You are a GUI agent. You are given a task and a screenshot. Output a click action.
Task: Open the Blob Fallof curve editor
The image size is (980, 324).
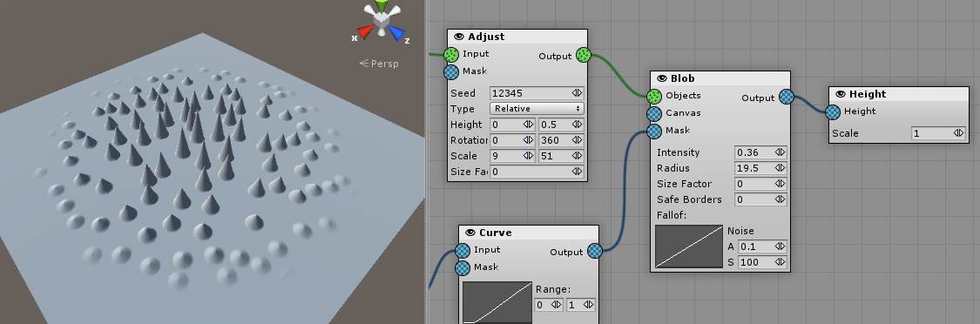[689, 247]
